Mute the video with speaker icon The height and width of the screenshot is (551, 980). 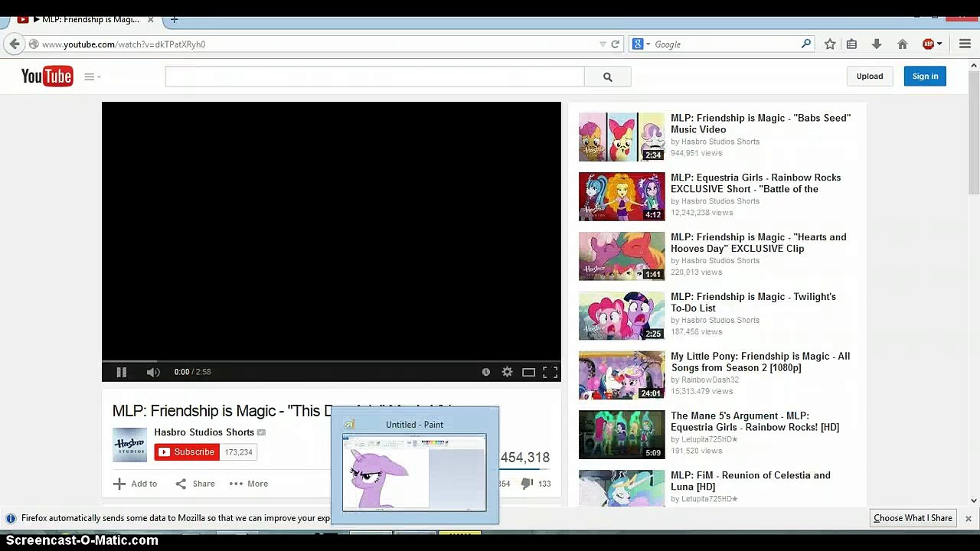153,372
